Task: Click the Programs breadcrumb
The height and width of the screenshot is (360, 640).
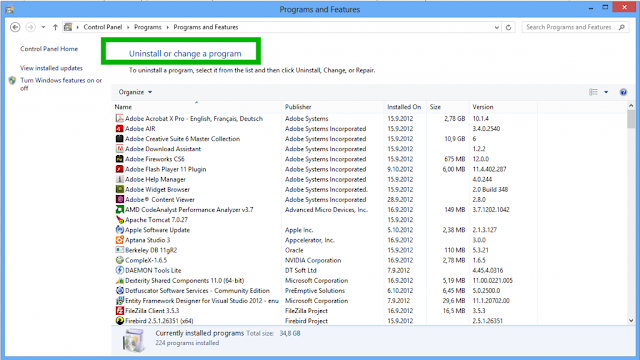Action: [x=148, y=27]
